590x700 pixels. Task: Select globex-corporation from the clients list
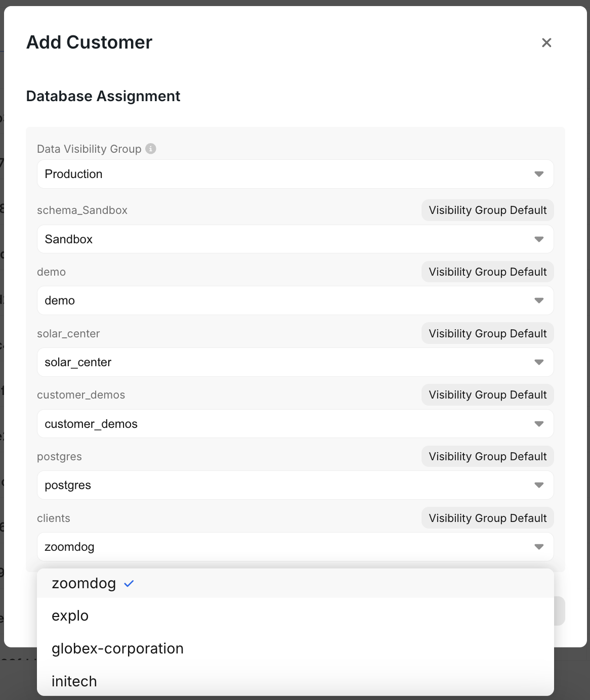point(117,648)
